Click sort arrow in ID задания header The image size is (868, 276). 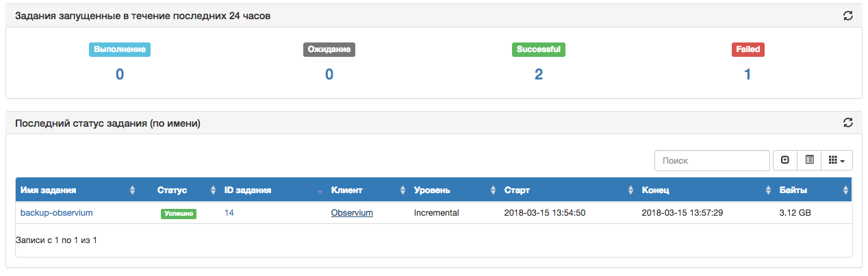(x=319, y=191)
